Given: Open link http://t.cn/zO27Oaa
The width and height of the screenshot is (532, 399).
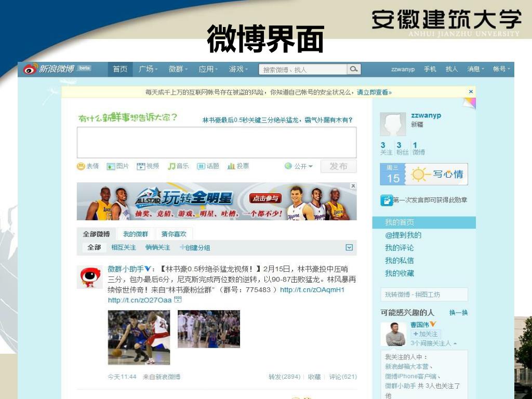Looking at the screenshot, I should [140, 300].
